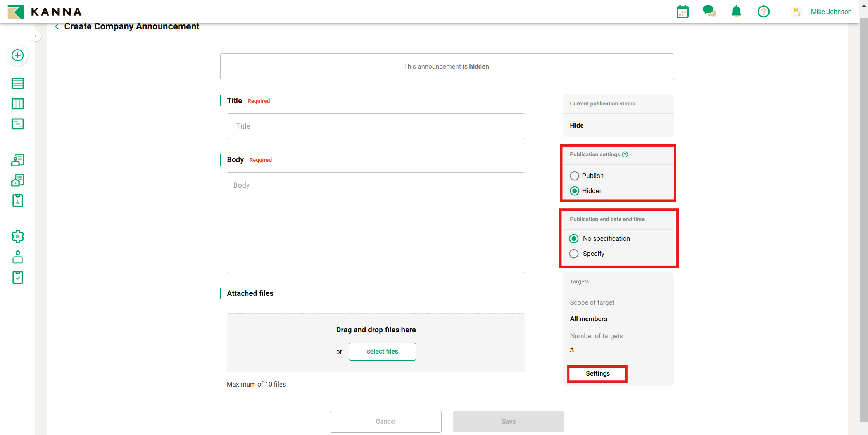Click into the Title input field

376,126
